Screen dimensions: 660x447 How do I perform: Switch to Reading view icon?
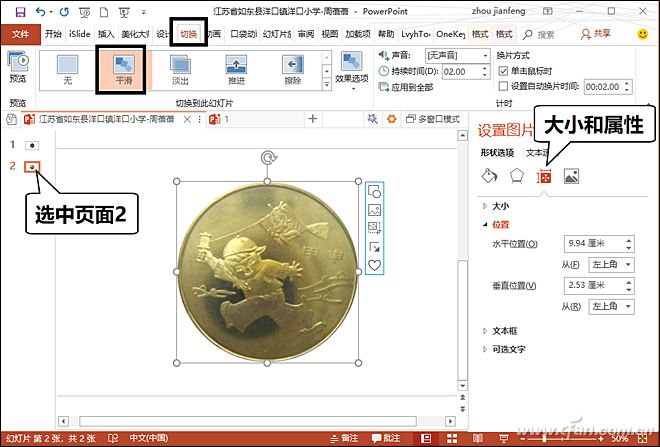(x=478, y=438)
